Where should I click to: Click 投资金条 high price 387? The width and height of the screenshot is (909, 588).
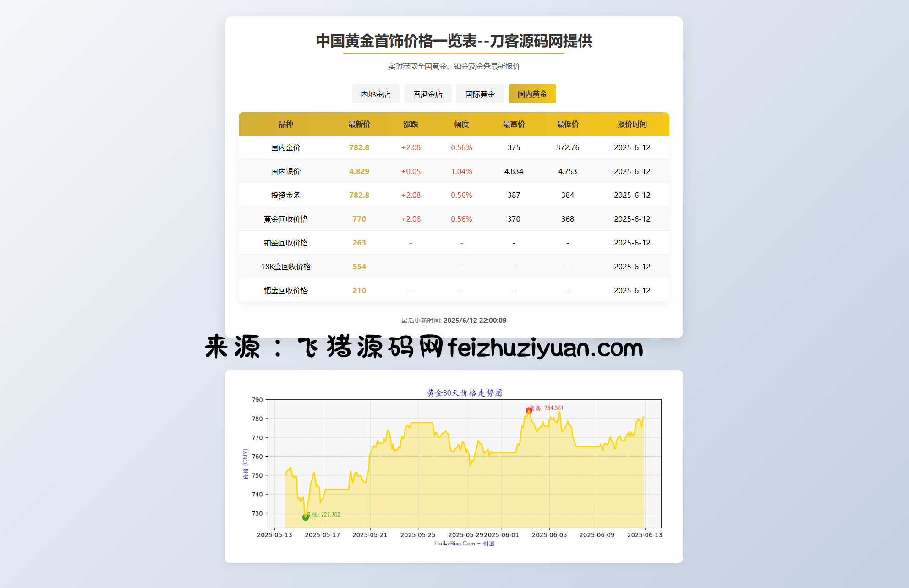coord(514,195)
